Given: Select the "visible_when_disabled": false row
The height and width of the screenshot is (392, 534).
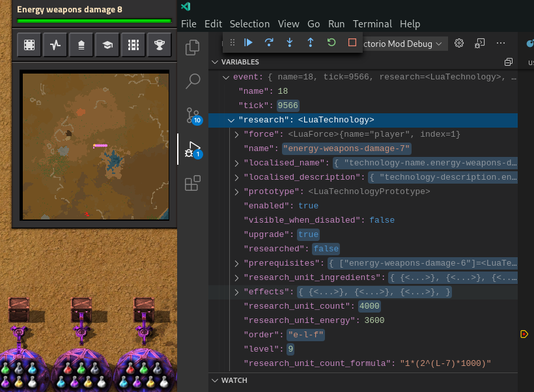Looking at the screenshot, I should 363,220.
